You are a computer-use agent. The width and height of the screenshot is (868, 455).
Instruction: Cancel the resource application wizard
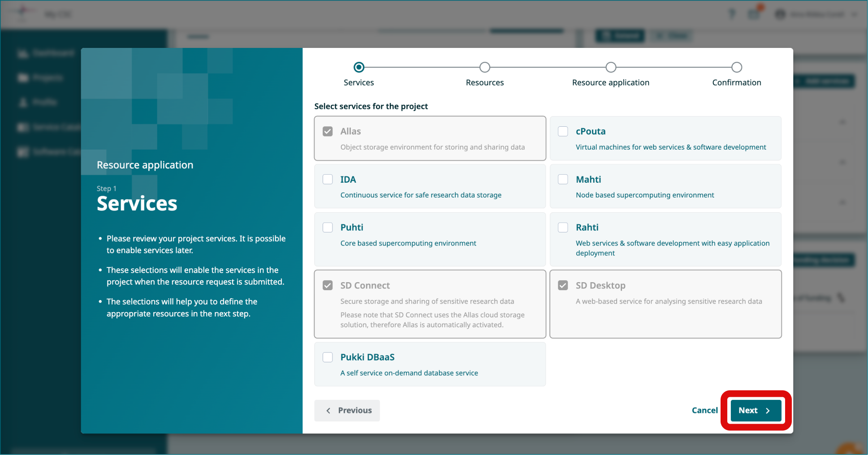click(x=704, y=410)
